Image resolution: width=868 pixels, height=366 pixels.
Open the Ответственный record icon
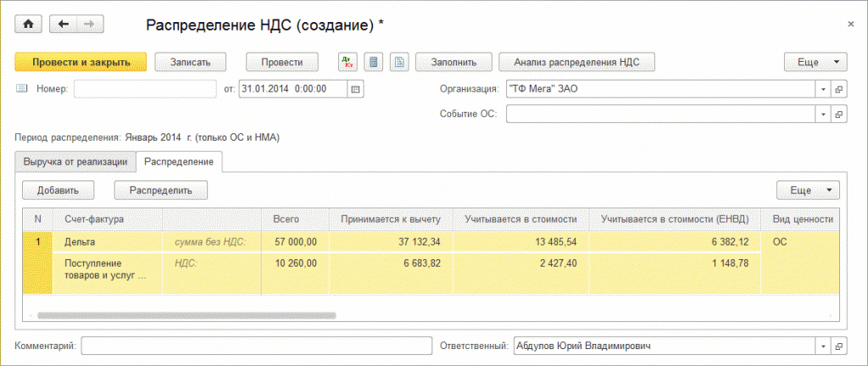click(839, 346)
